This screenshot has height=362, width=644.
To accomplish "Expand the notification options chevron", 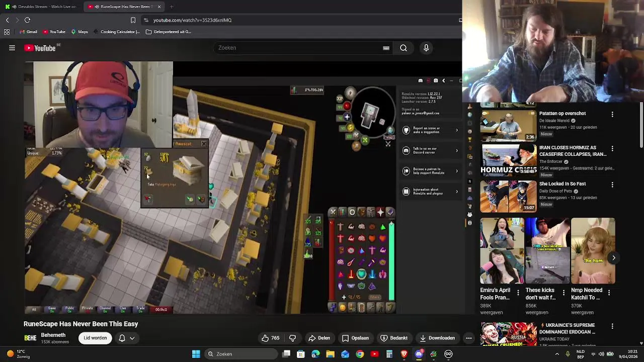I will 132,338.
